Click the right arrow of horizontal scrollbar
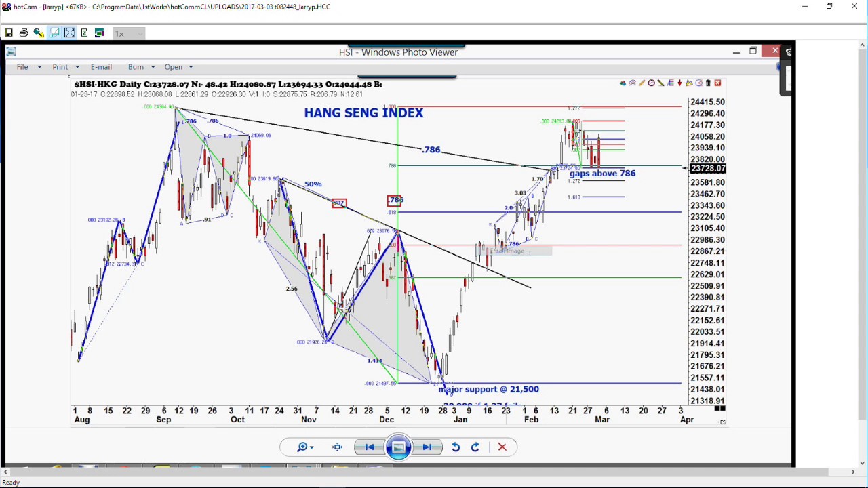 pyautogui.click(x=853, y=472)
